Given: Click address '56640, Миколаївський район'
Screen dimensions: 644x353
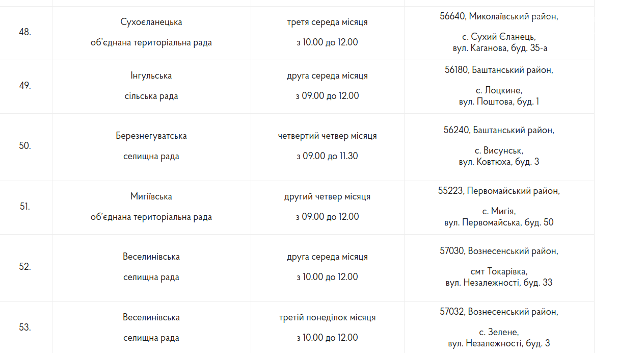Looking at the screenshot, I should coord(499,16).
